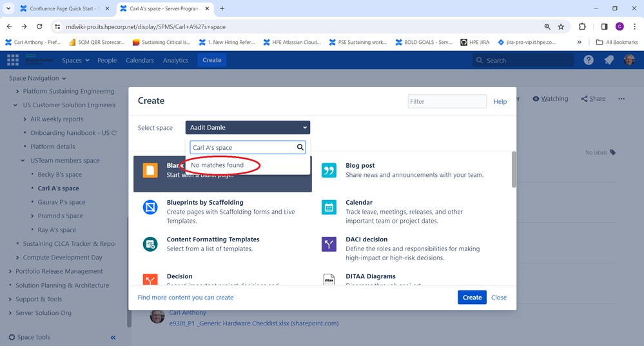The image size is (644, 346).
Task: Open the Chrome zoom magnifier icon
Action: point(547,26)
